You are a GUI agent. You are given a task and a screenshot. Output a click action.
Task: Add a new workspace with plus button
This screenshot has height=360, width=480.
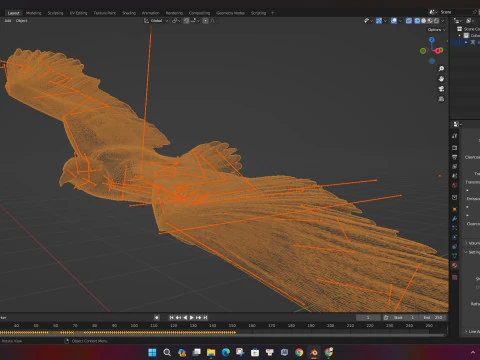(x=273, y=13)
